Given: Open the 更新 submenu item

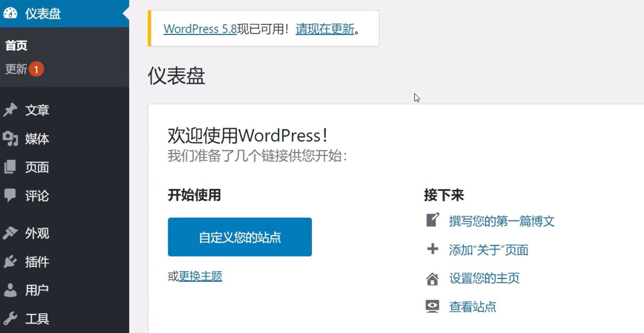Looking at the screenshot, I should [16, 69].
